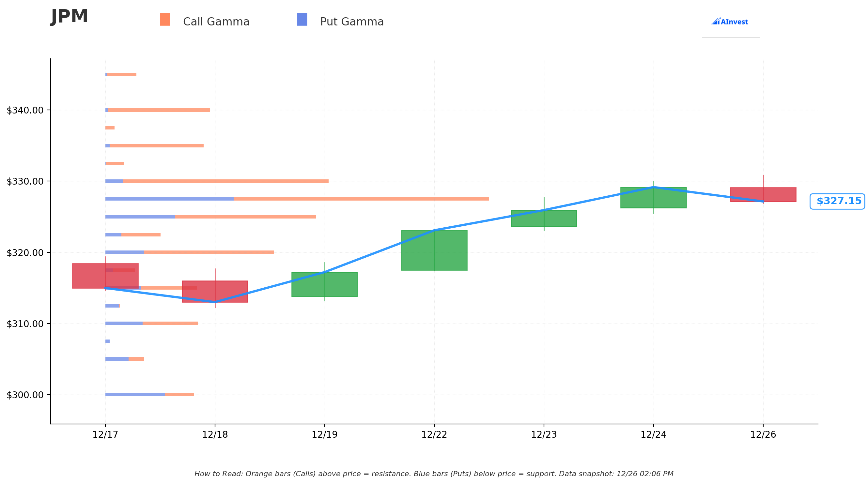
Task: Select the green 12/22 candlestick body
Action: click(x=434, y=250)
